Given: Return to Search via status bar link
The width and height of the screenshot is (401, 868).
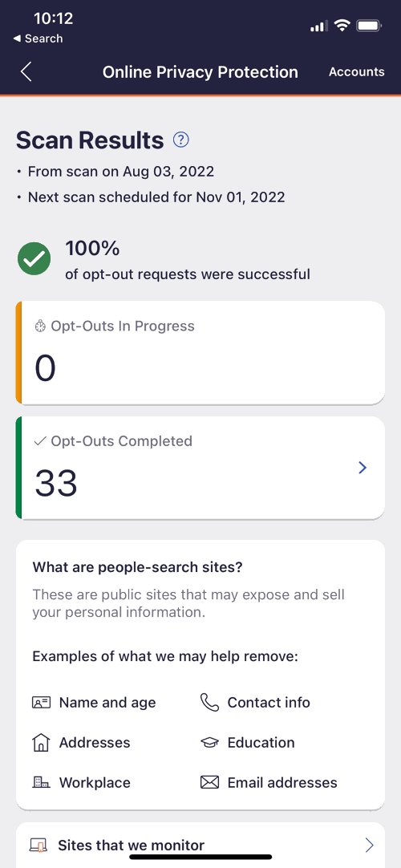Looking at the screenshot, I should [38, 39].
